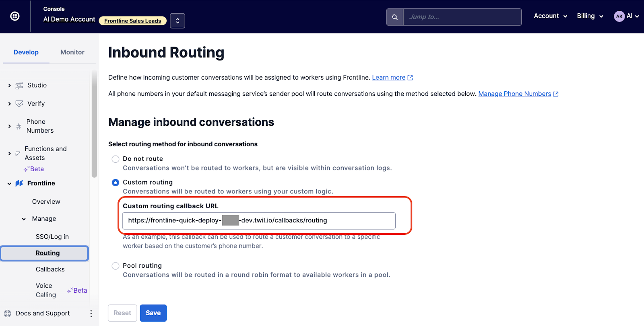Expand the Functions and Assets chevron
The image size is (644, 326).
[10, 154]
